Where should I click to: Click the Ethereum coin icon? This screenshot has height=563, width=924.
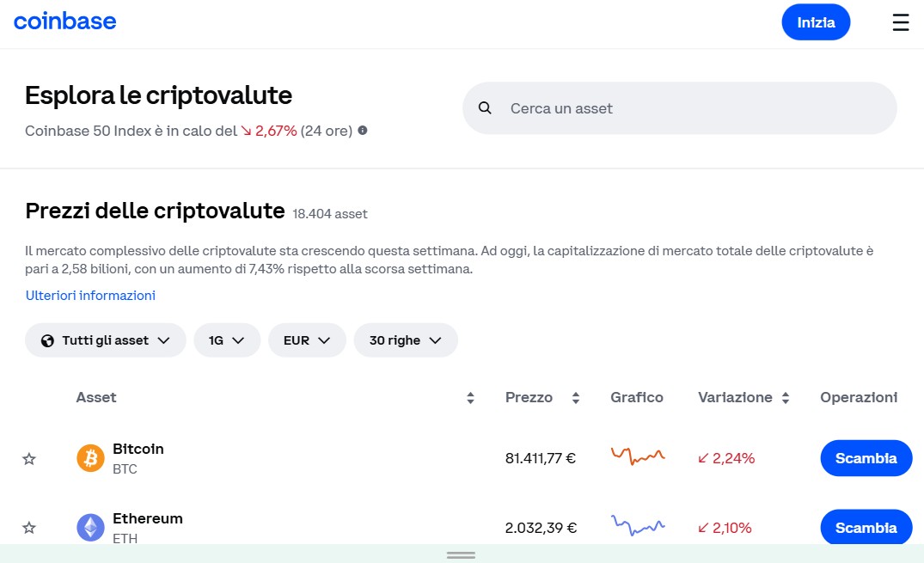coord(90,527)
